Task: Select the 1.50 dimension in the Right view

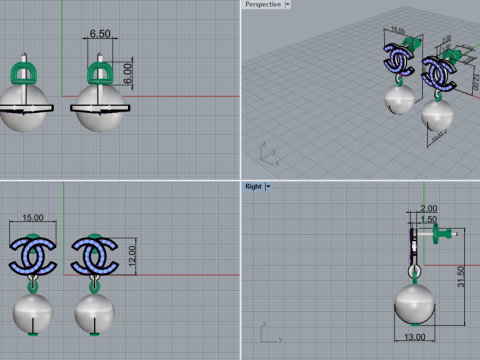Action: click(x=429, y=219)
